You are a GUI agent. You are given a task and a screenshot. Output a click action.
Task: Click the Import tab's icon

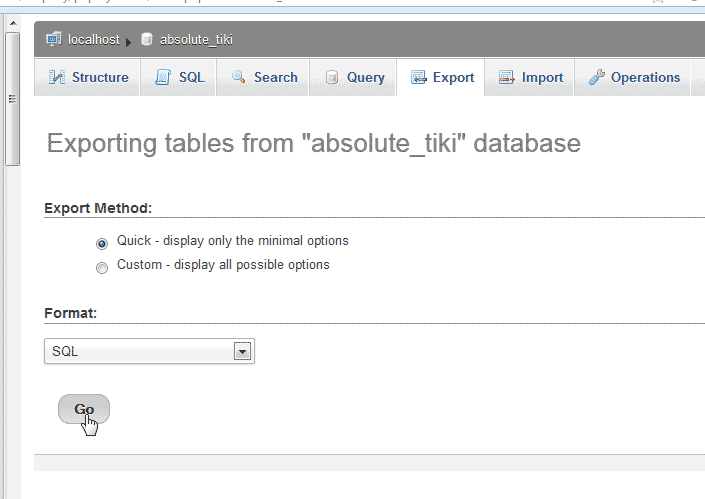pyautogui.click(x=507, y=77)
